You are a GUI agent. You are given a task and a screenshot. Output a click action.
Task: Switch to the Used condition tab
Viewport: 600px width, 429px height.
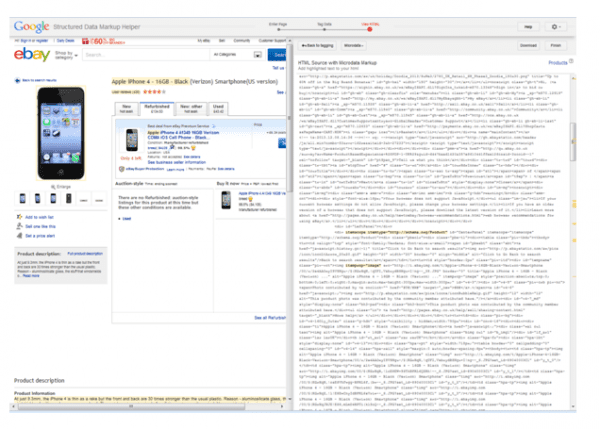tap(218, 109)
